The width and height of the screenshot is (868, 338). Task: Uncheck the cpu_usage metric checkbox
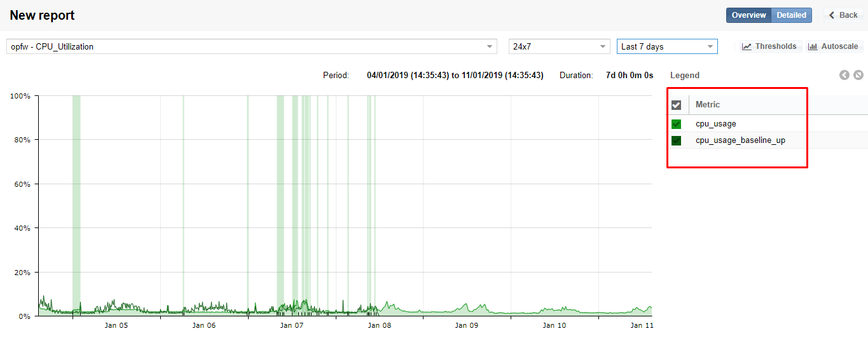coord(677,124)
